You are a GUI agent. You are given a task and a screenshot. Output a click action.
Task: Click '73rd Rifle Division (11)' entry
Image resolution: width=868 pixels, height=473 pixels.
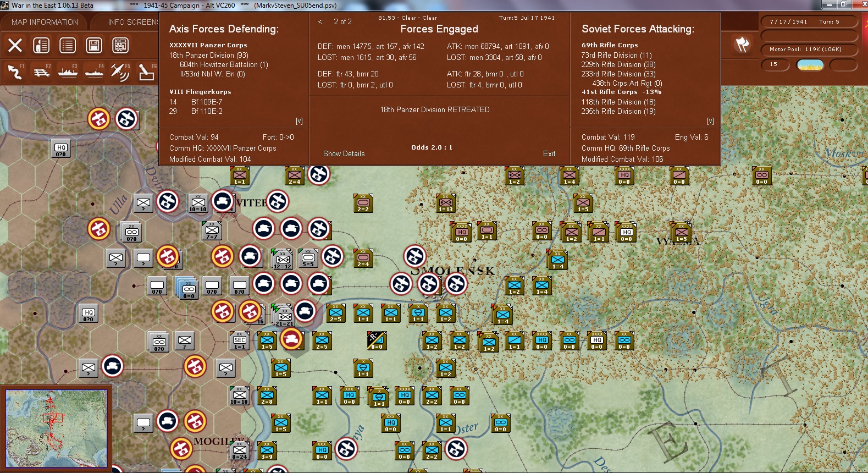point(617,55)
